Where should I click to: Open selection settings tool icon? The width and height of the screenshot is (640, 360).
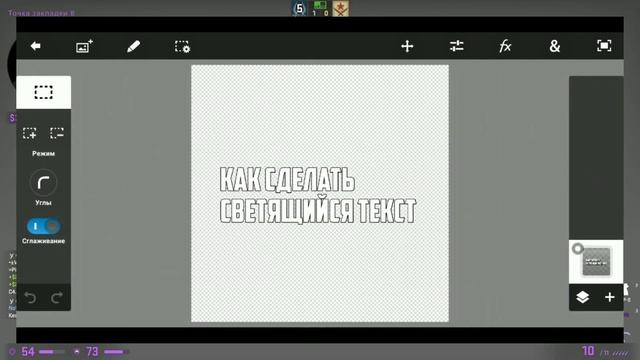[182, 47]
